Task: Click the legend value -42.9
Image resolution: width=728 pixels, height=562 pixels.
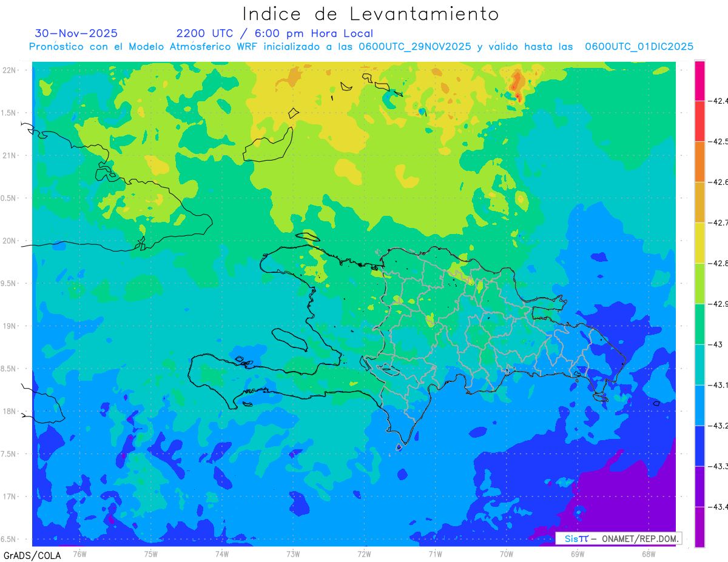Action: point(718,304)
